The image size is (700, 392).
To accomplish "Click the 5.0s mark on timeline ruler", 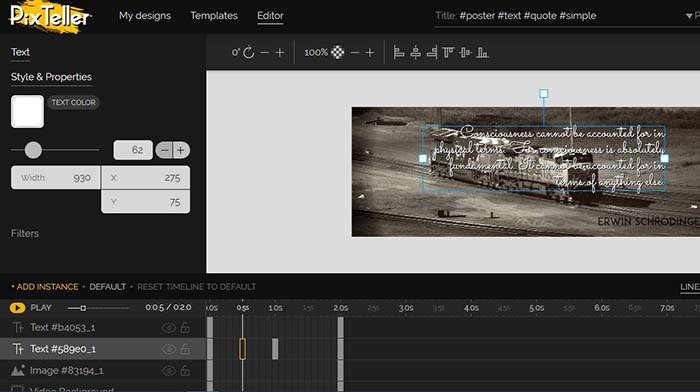I will tap(536, 308).
